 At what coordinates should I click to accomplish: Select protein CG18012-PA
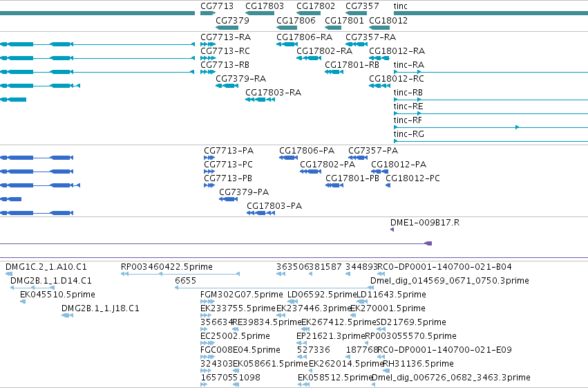tap(399, 165)
